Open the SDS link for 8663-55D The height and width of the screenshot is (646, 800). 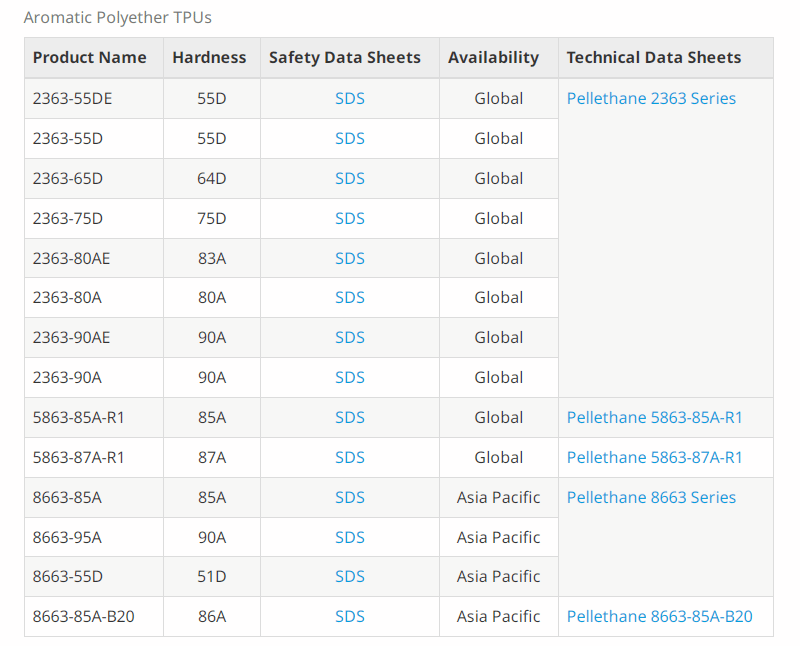tap(349, 577)
